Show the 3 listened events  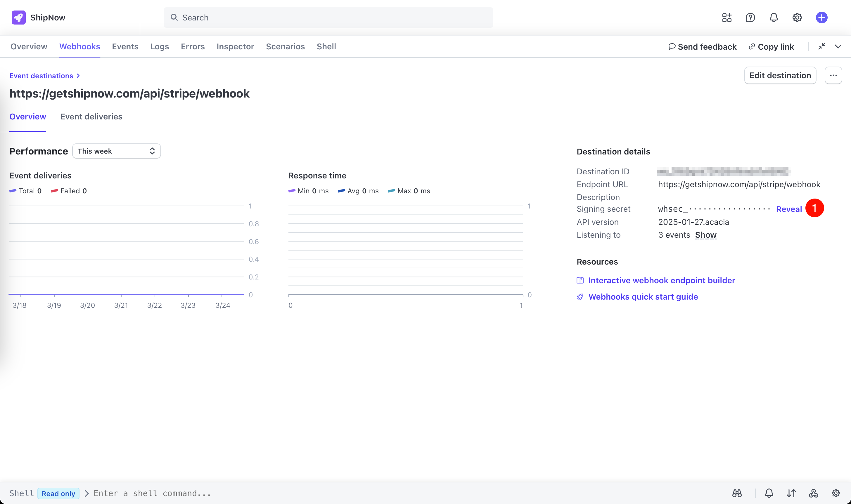(705, 235)
